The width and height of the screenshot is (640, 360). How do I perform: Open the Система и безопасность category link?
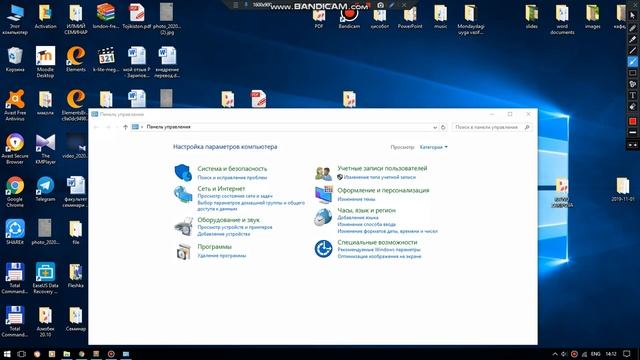pos(232,169)
